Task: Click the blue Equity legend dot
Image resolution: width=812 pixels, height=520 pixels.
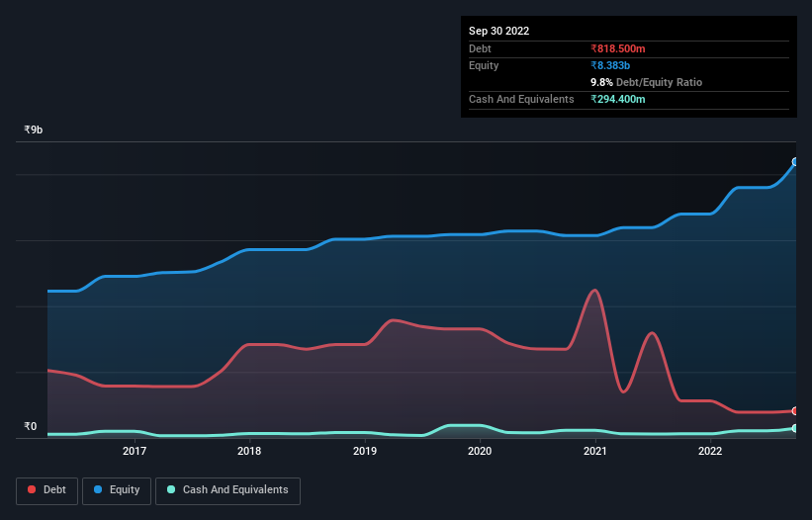Action: pos(98,489)
